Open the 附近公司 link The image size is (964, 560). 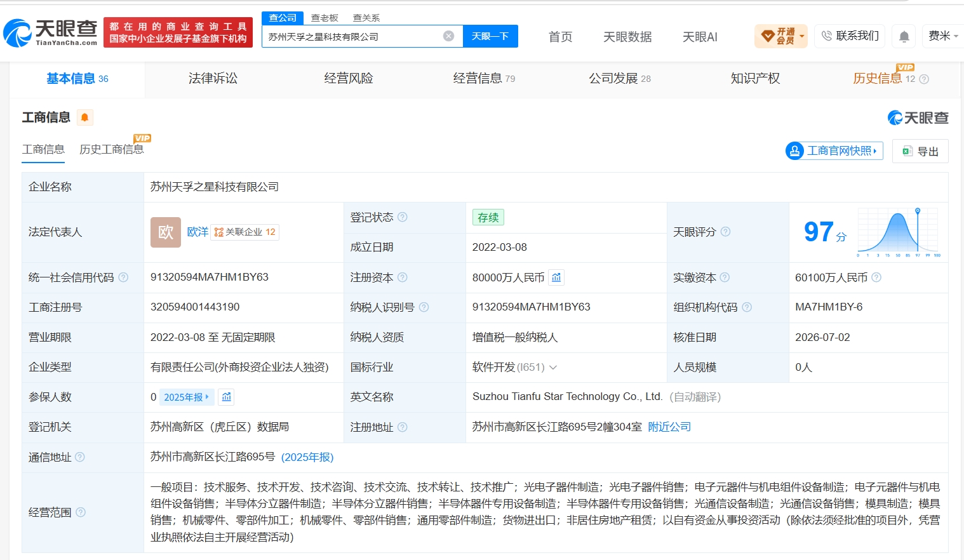(669, 427)
